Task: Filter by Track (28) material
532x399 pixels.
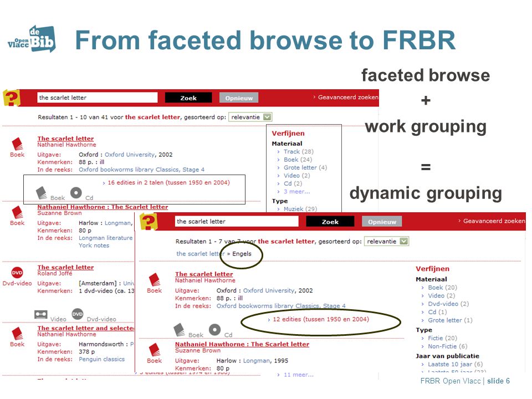Action: (x=298, y=152)
